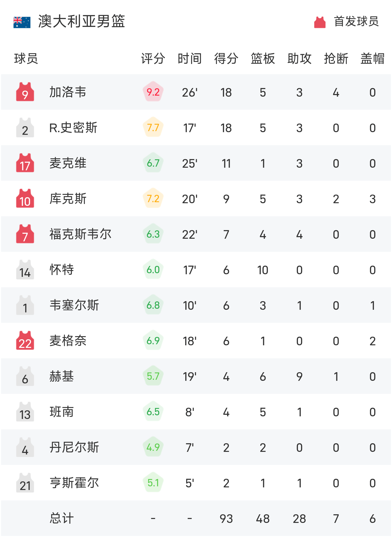Tap red jersey number 10 icon

coord(25,199)
